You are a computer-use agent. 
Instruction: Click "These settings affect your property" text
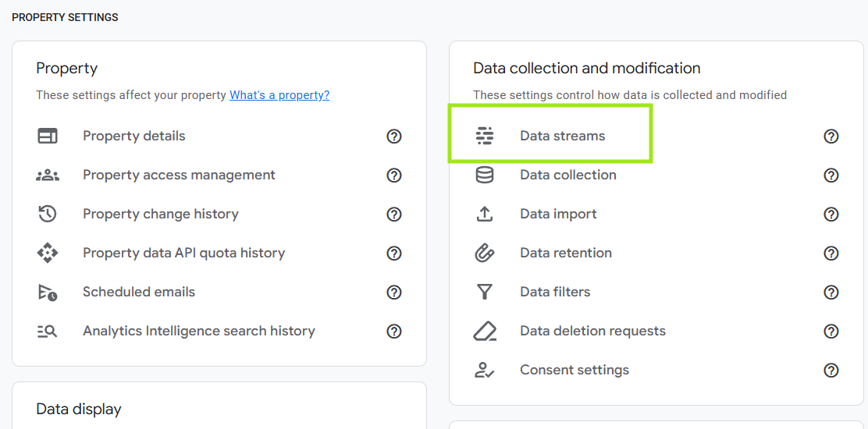pos(131,95)
